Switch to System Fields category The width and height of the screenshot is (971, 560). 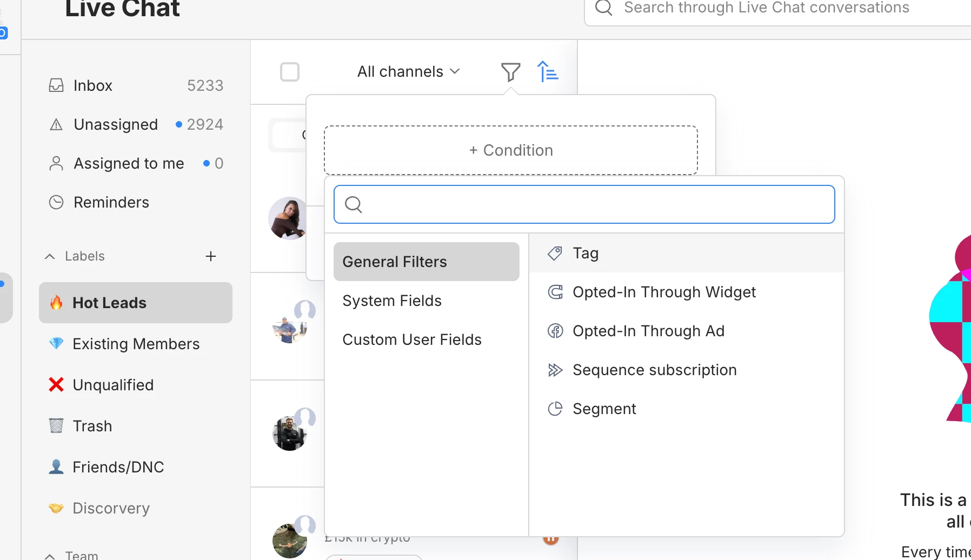click(392, 301)
